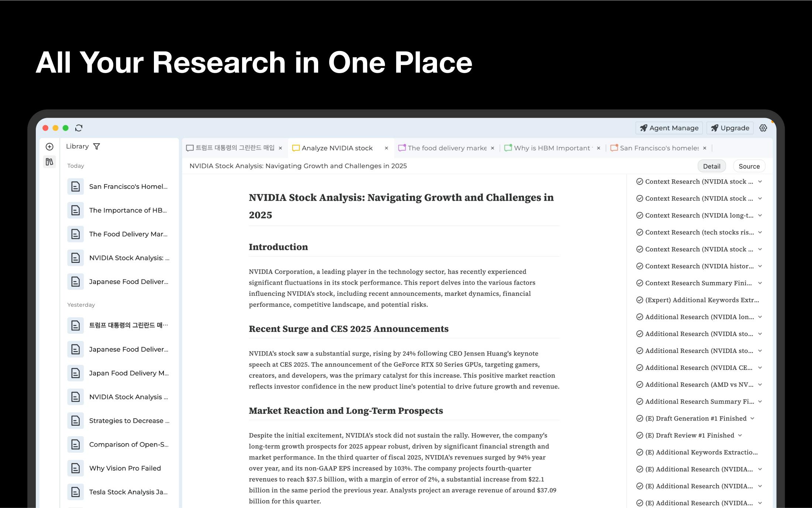The height and width of the screenshot is (508, 812).
Task: Click the refresh icon beside the window controls
Action: pyautogui.click(x=79, y=128)
